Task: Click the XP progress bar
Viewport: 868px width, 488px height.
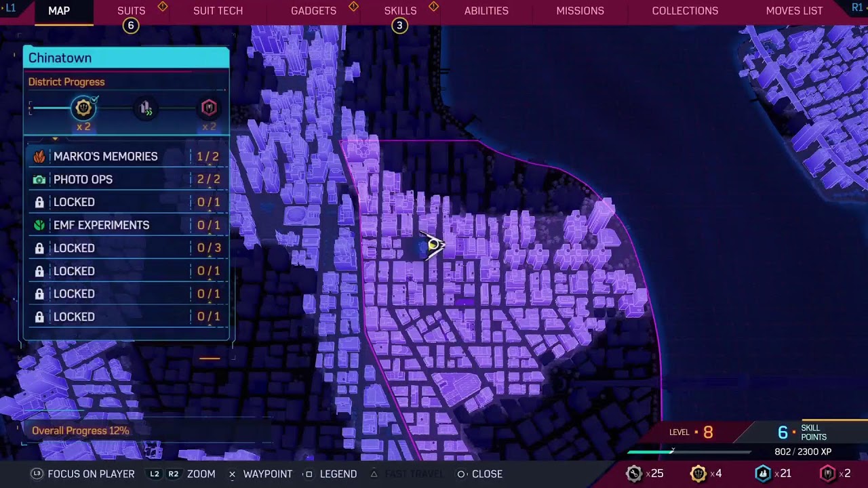Action: [688, 452]
